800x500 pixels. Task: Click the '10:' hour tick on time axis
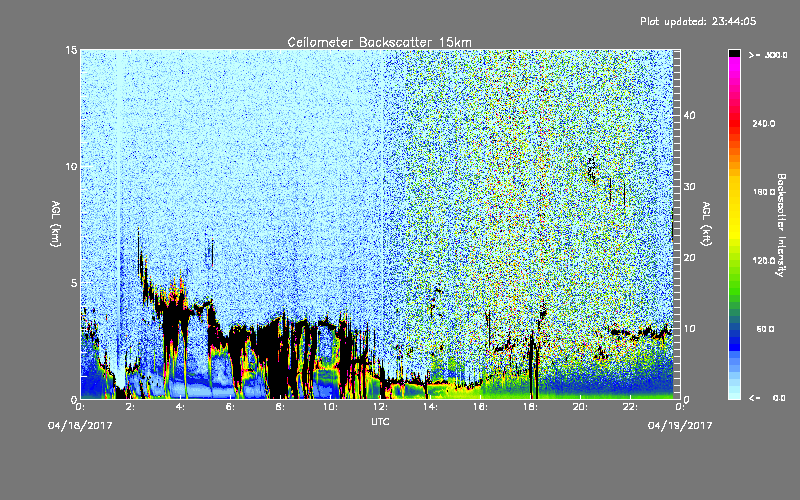click(330, 407)
